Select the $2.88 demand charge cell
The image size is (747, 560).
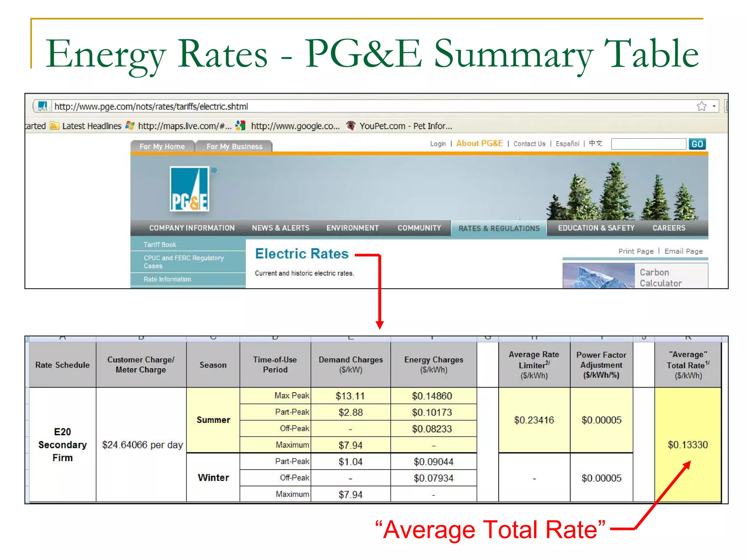coord(351,412)
